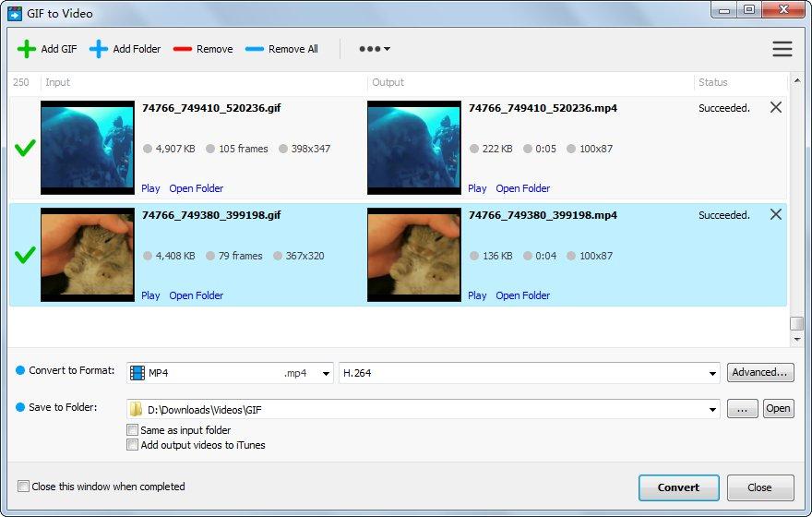Click the Open output folder button
The image size is (812, 517).
pyautogui.click(x=779, y=409)
